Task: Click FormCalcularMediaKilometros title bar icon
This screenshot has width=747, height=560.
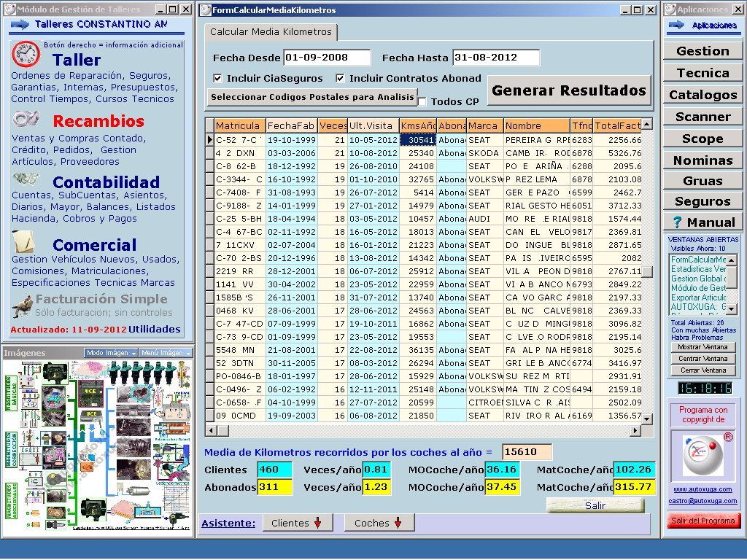Action: point(206,9)
